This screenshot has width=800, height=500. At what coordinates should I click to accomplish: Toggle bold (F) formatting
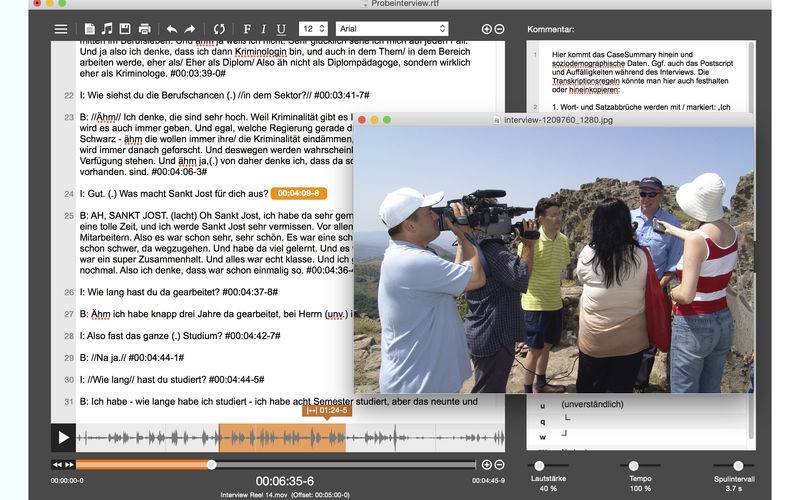coord(247,29)
